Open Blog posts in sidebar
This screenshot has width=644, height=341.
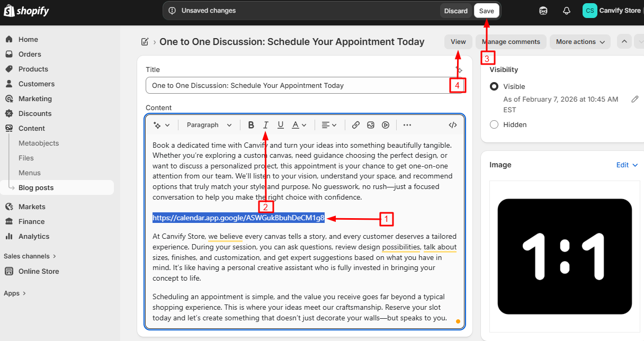click(x=36, y=187)
